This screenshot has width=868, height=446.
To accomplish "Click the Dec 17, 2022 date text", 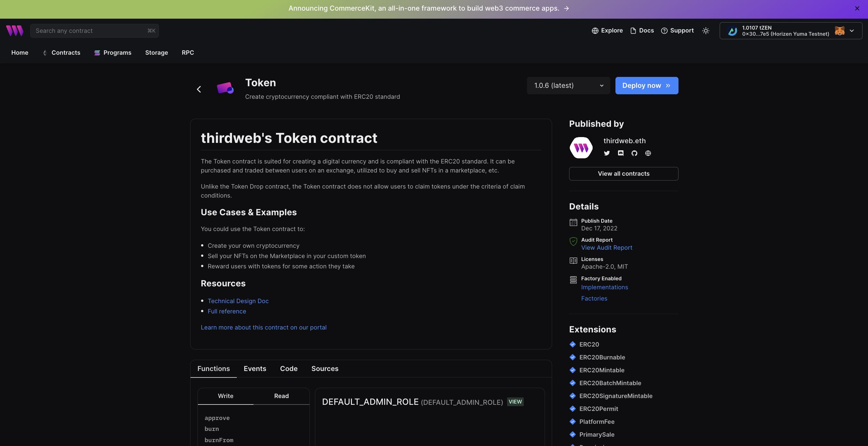I will coord(599,228).
